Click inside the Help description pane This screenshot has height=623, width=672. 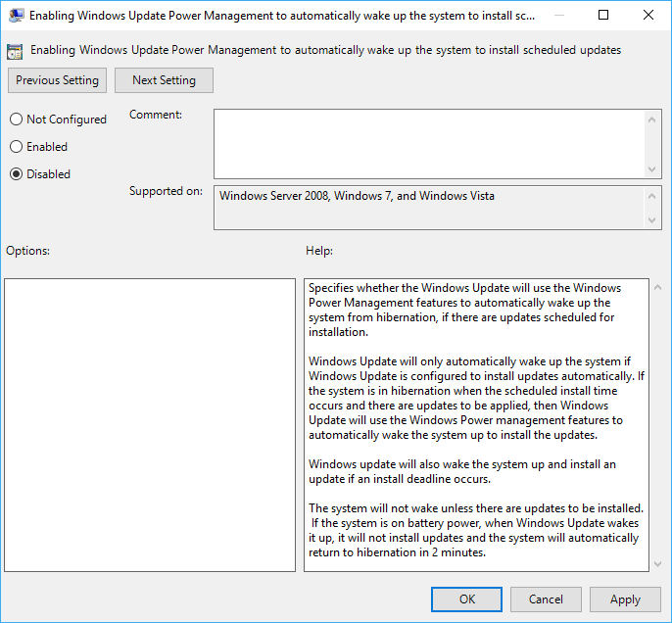click(476, 424)
